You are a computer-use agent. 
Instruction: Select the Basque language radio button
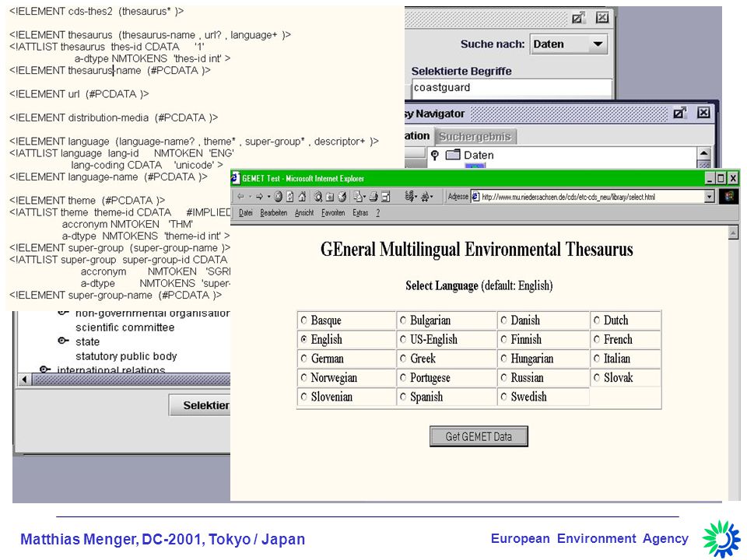click(x=304, y=320)
